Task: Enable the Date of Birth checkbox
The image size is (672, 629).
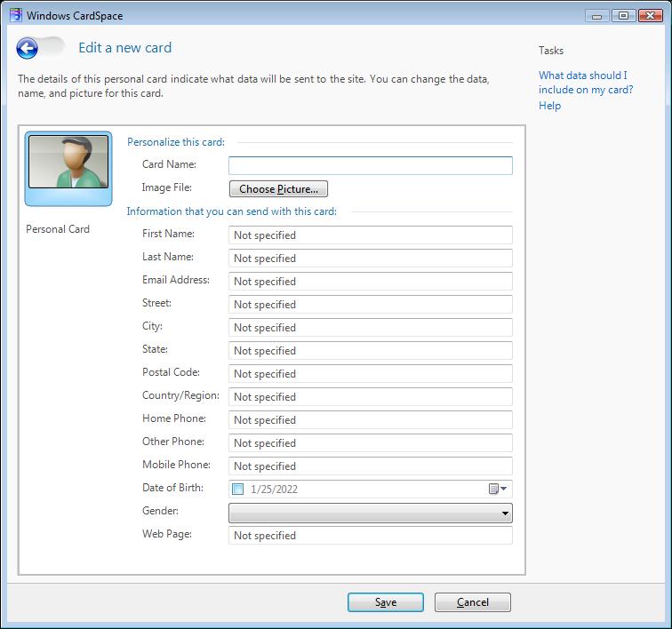Action: (x=238, y=489)
